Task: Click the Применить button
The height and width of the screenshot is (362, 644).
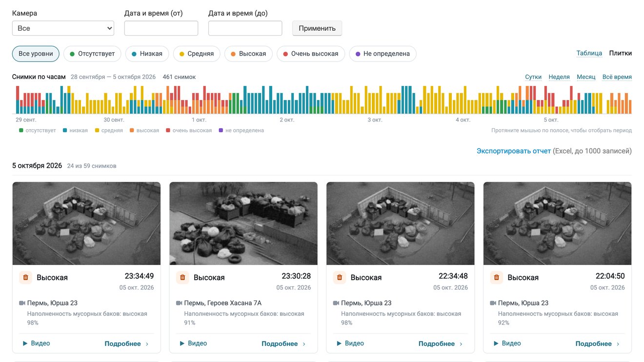Action: (x=317, y=28)
